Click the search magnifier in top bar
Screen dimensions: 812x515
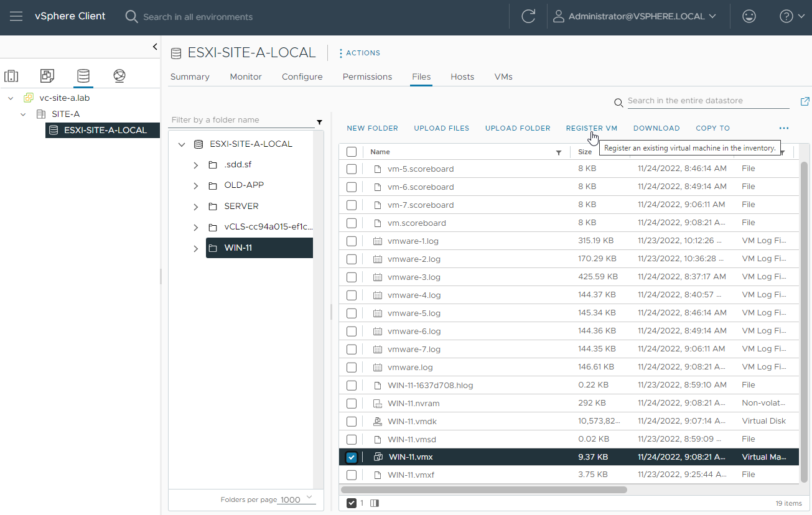pyautogui.click(x=131, y=17)
